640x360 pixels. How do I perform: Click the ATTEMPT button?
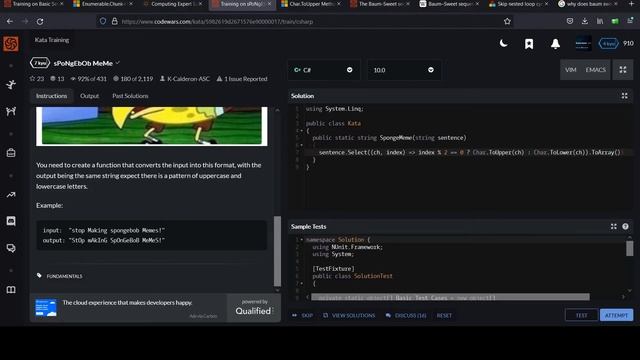click(x=616, y=315)
